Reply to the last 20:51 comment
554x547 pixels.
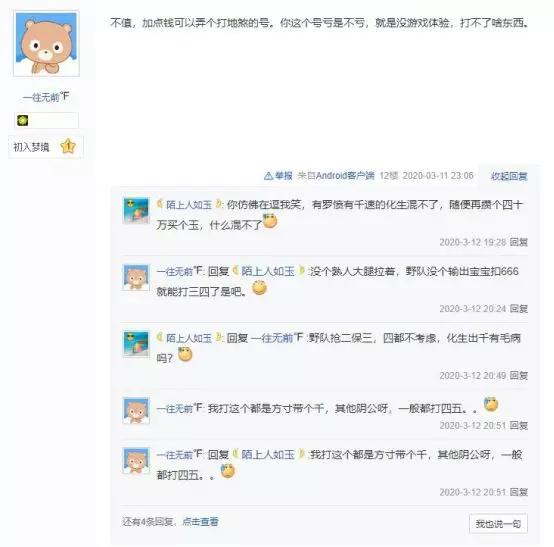[519, 492]
